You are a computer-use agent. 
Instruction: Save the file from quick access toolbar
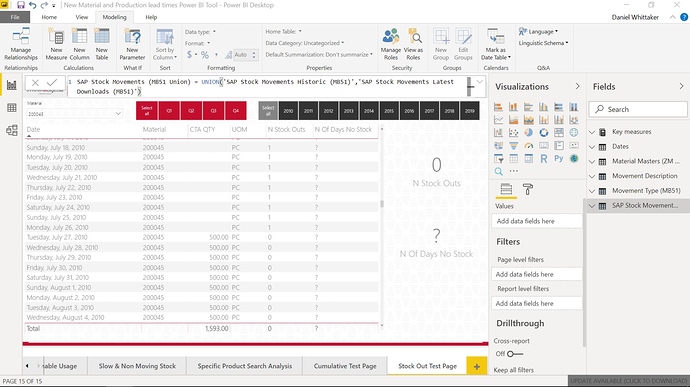point(21,5)
